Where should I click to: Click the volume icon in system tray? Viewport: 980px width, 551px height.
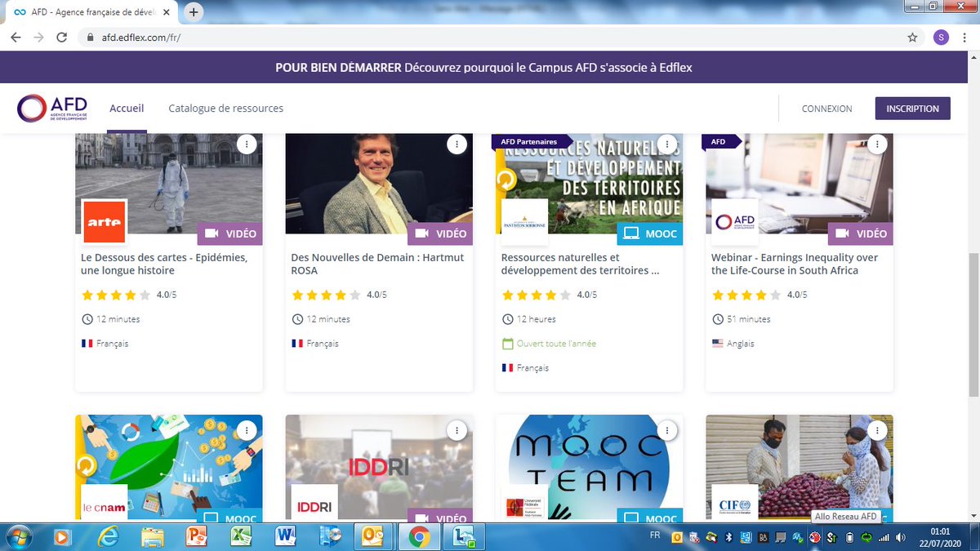(x=900, y=536)
